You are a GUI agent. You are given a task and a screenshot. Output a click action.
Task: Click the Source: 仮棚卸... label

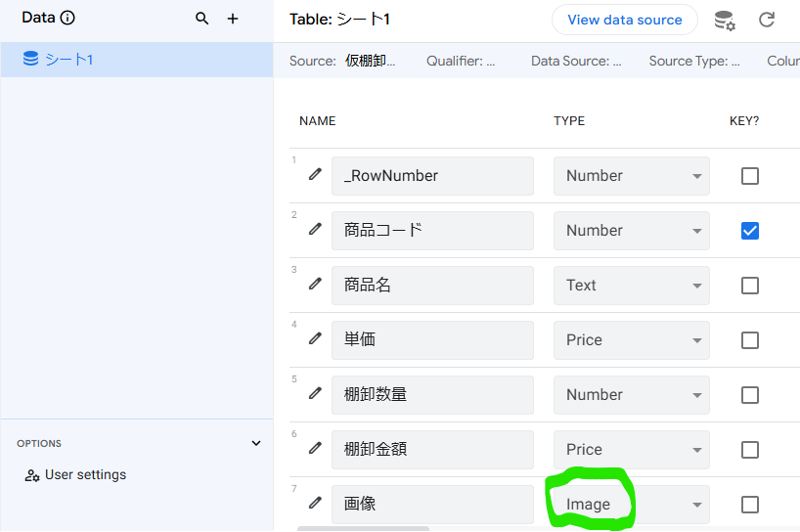[342, 61]
